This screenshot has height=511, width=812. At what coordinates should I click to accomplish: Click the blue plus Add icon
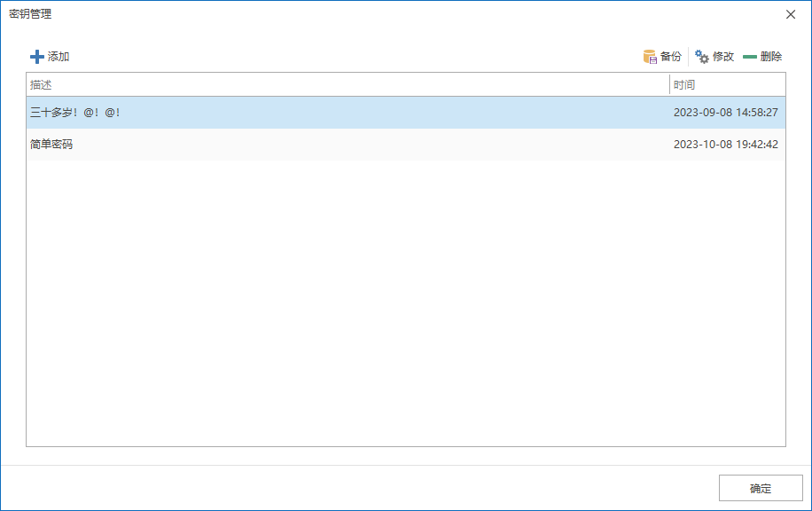[36, 57]
